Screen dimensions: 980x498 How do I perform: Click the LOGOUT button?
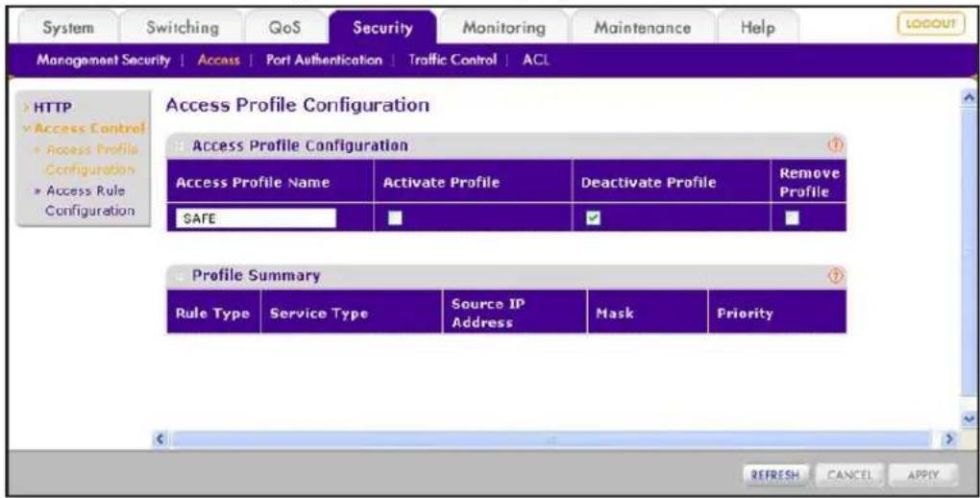tap(931, 24)
